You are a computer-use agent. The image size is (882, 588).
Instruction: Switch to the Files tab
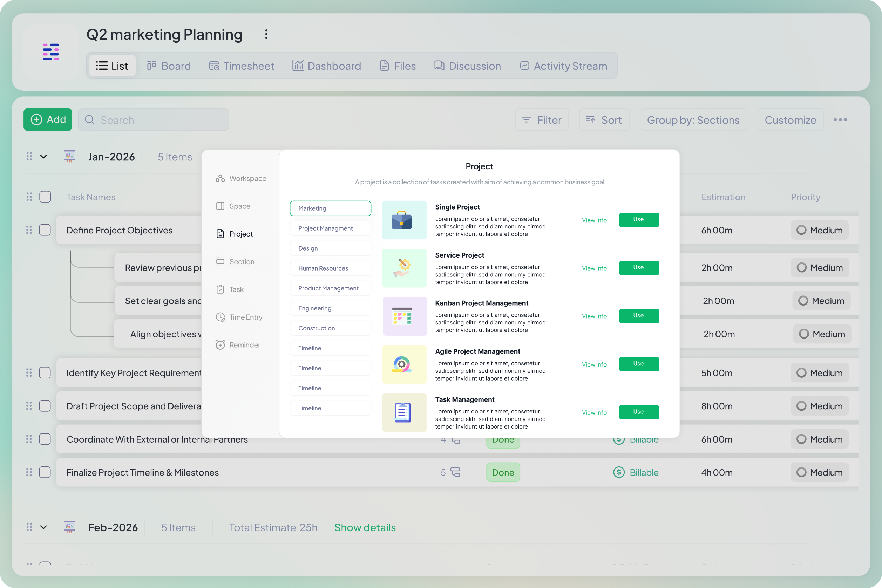click(x=398, y=66)
